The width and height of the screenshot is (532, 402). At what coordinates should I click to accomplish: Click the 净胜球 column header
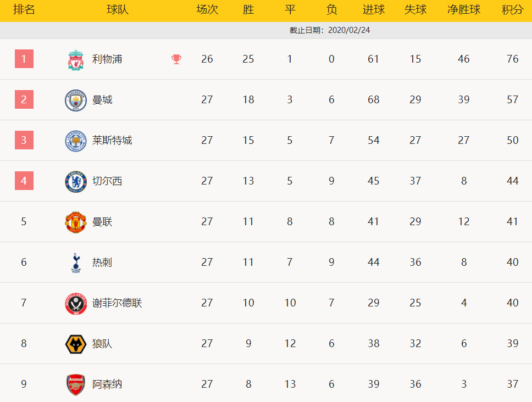tap(463, 9)
